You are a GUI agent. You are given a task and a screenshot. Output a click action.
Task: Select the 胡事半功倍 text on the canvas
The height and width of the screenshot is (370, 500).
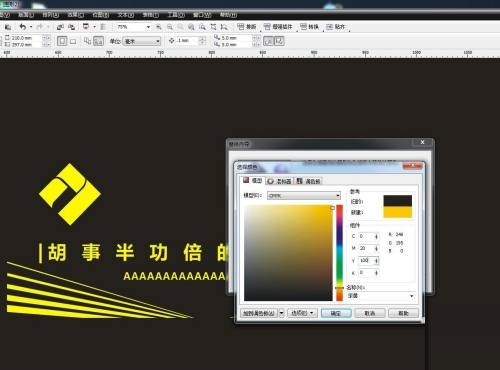(133, 253)
